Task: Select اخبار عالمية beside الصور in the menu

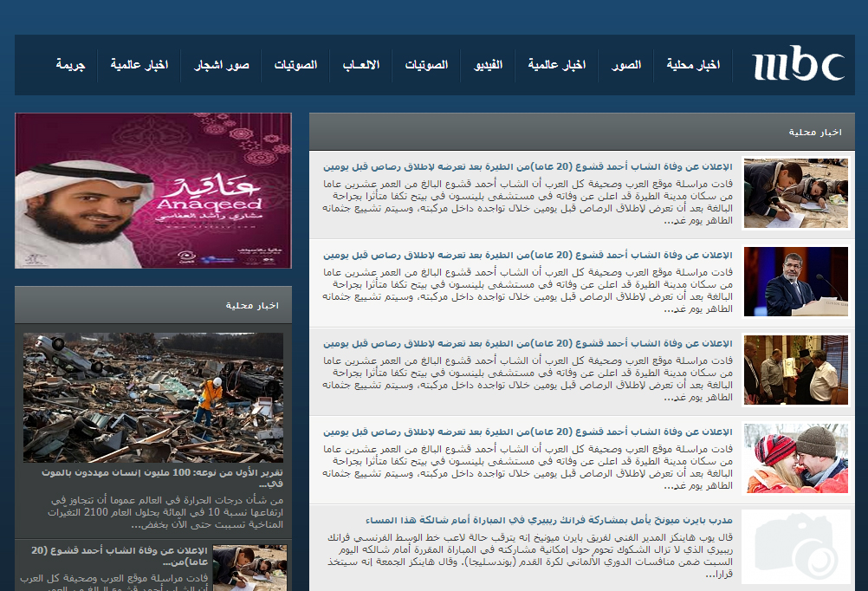Action: coord(556,65)
